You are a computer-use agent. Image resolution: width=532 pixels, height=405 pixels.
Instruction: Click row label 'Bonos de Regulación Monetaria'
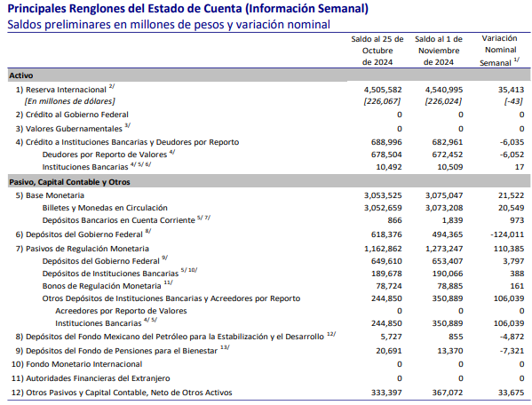click(101, 286)
